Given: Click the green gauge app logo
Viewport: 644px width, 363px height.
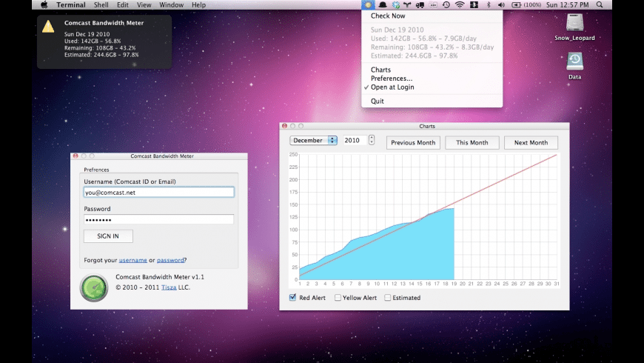Looking at the screenshot, I should 94,287.
